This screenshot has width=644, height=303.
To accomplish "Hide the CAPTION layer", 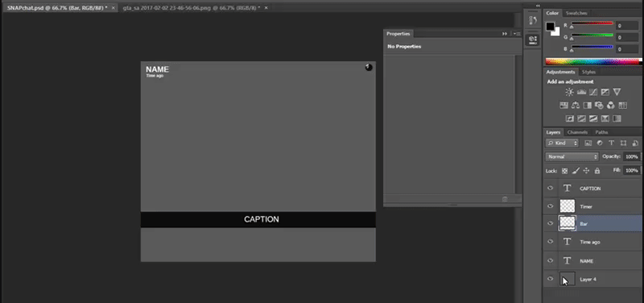I will pos(551,189).
